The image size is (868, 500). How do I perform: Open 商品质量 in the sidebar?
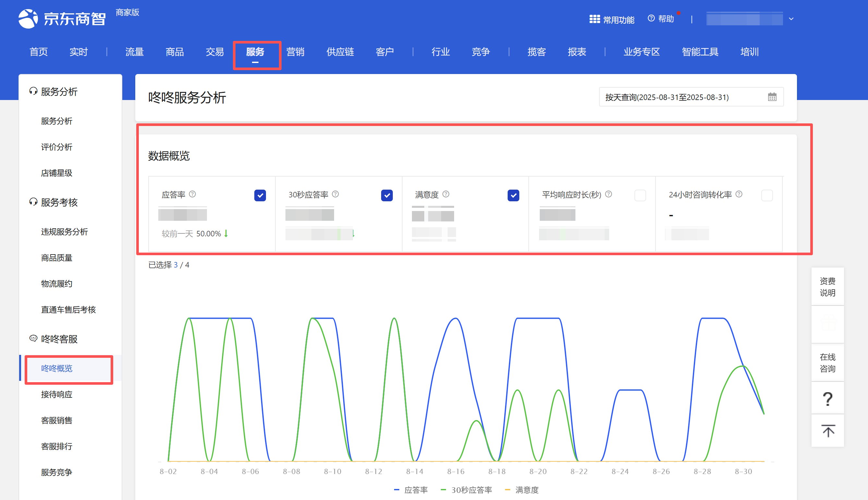click(x=57, y=258)
